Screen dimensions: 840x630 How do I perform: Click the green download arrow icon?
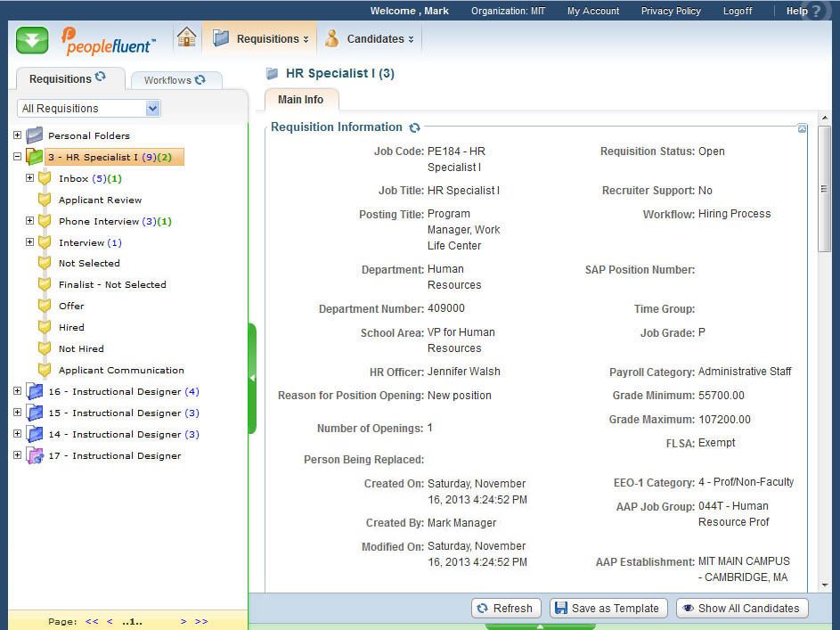pyautogui.click(x=32, y=40)
